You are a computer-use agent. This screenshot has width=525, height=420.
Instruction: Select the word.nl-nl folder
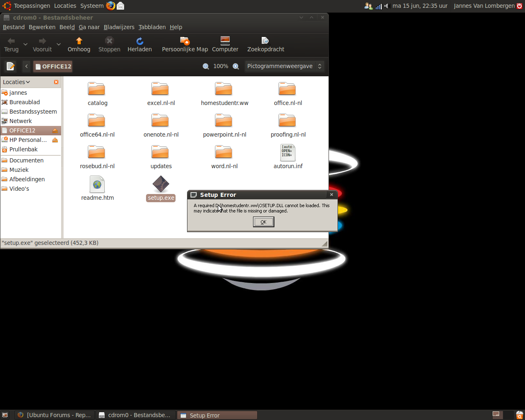(224, 152)
